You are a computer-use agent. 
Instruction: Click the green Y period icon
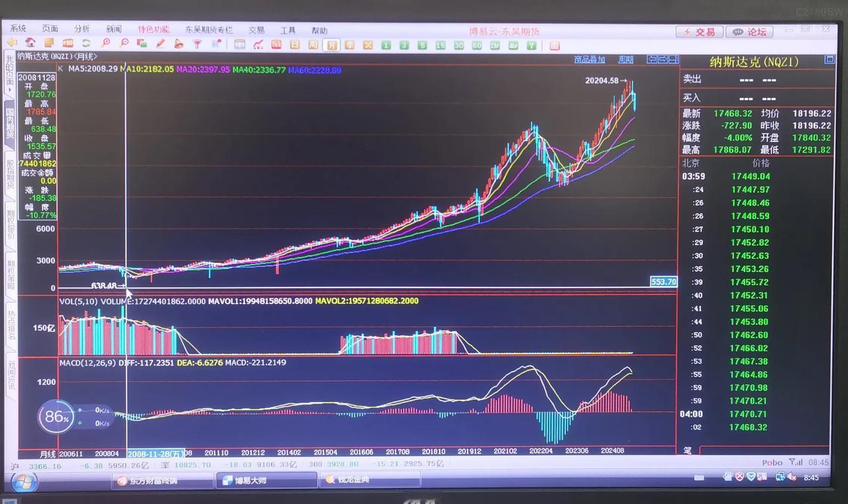(531, 45)
